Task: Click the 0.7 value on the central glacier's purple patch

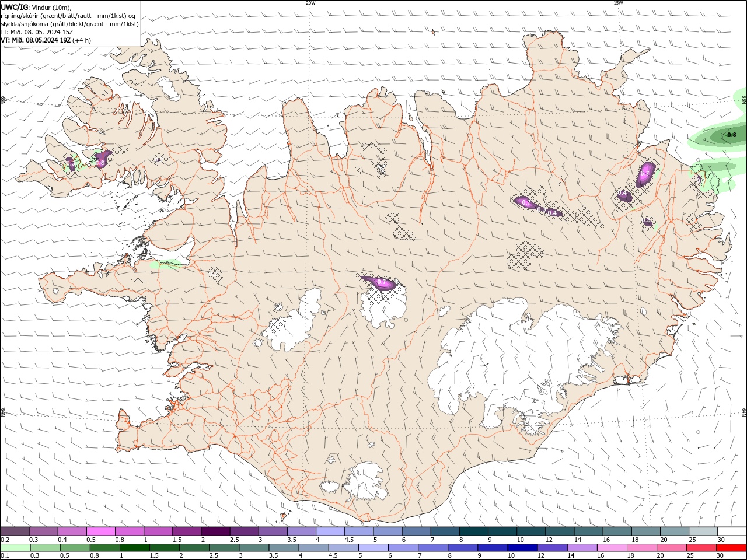Action: click(x=383, y=282)
